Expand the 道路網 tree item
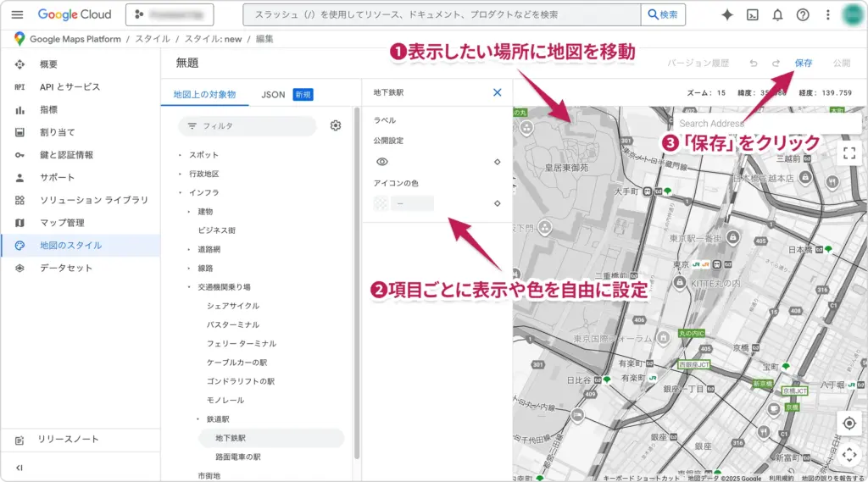 coord(189,250)
